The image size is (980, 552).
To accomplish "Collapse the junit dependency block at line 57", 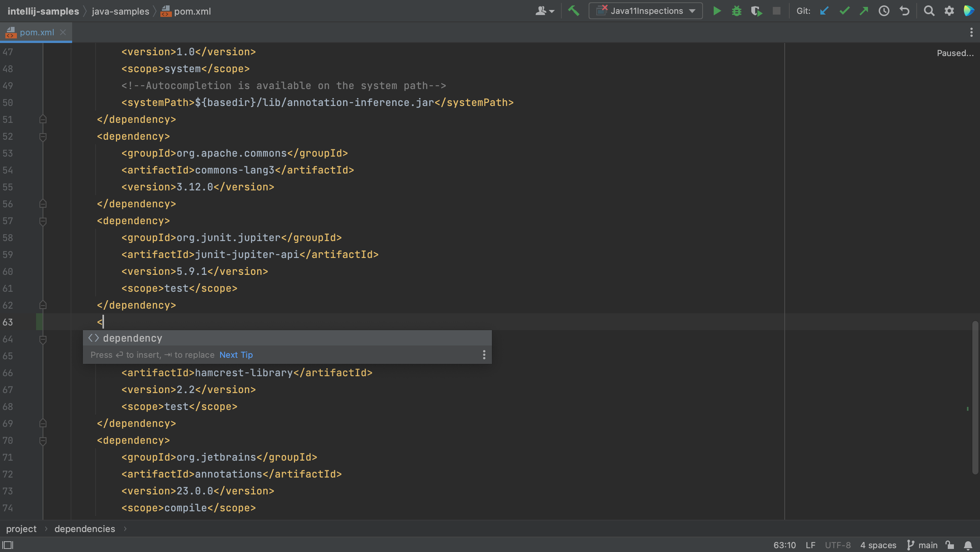I will [x=43, y=221].
